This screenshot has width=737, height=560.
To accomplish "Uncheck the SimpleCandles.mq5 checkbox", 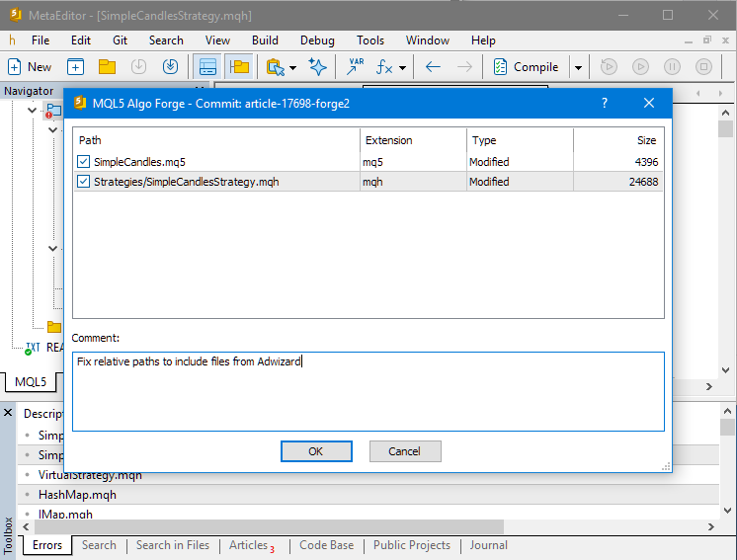I will [x=83, y=162].
